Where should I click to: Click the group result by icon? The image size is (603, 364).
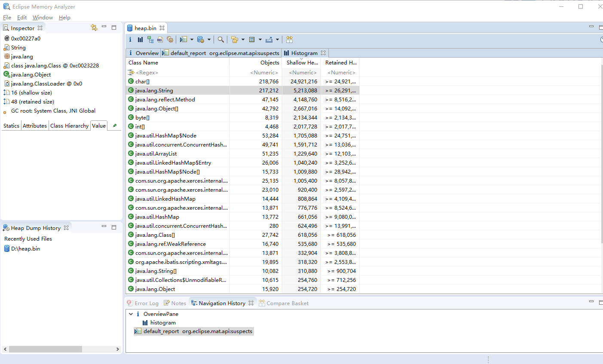coord(235,40)
